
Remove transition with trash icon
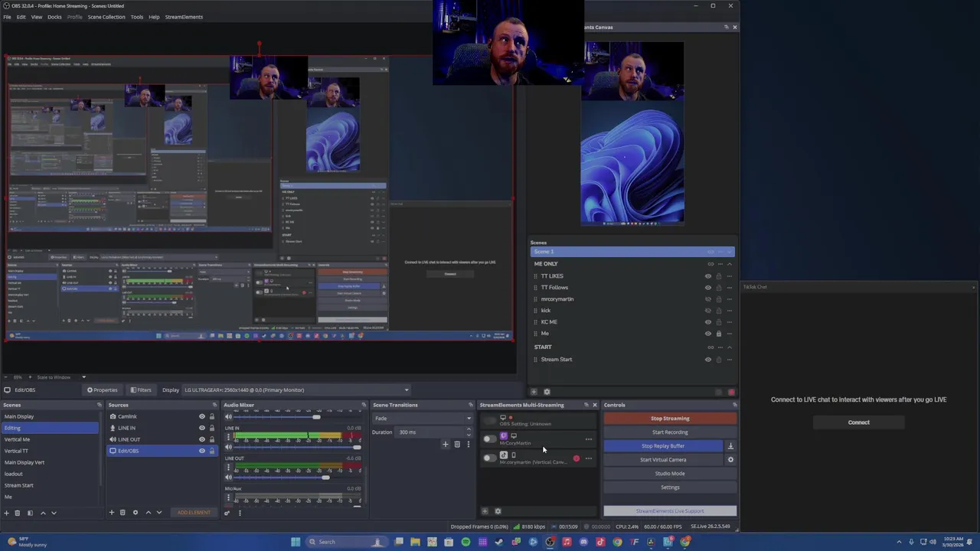(x=457, y=445)
